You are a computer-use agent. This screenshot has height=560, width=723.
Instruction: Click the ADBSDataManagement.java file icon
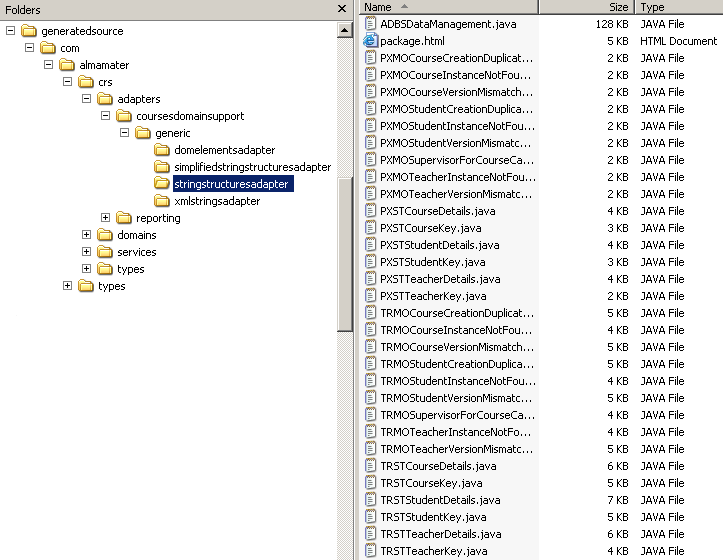370,24
